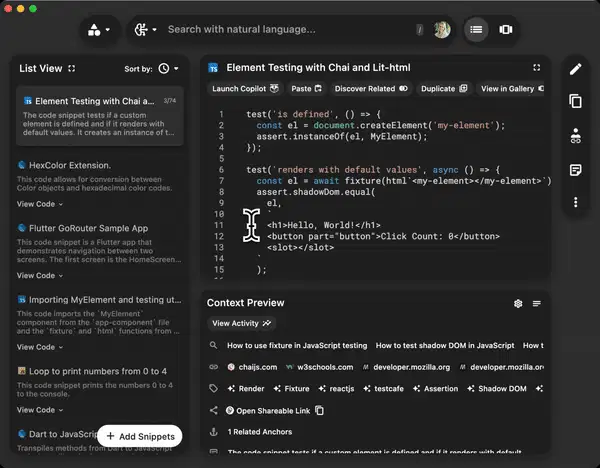Open Context Preview settings gear icon

518,303
